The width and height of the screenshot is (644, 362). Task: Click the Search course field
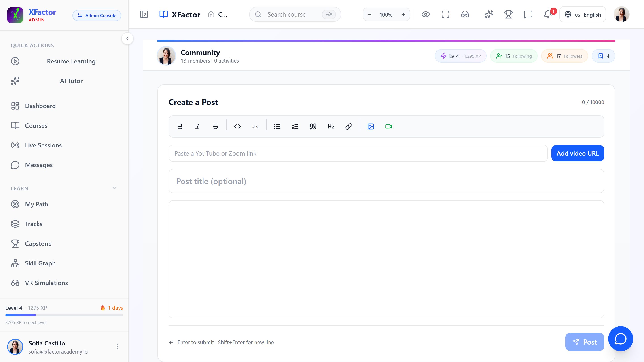295,14
